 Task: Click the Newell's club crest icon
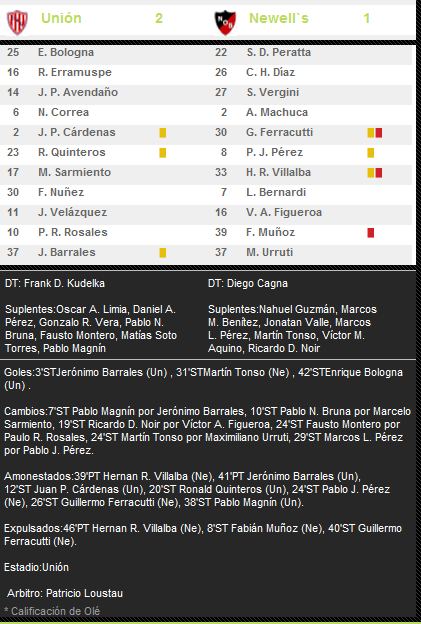225,23
